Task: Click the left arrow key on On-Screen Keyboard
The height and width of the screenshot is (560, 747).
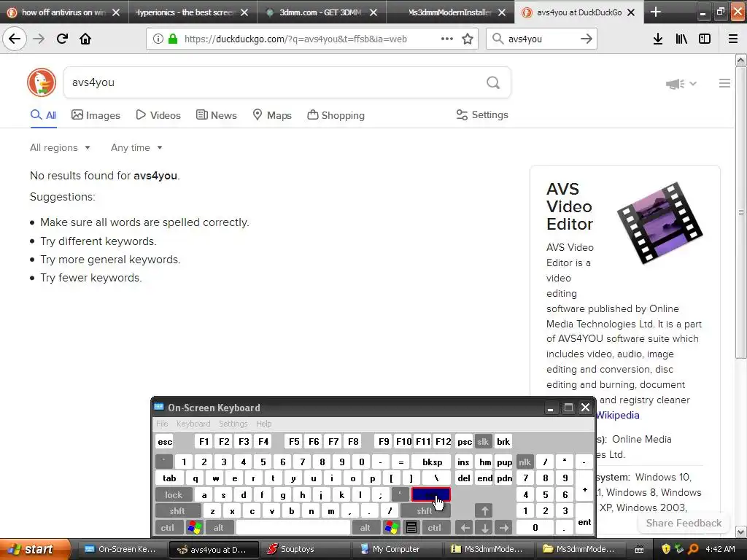Action: click(465, 527)
